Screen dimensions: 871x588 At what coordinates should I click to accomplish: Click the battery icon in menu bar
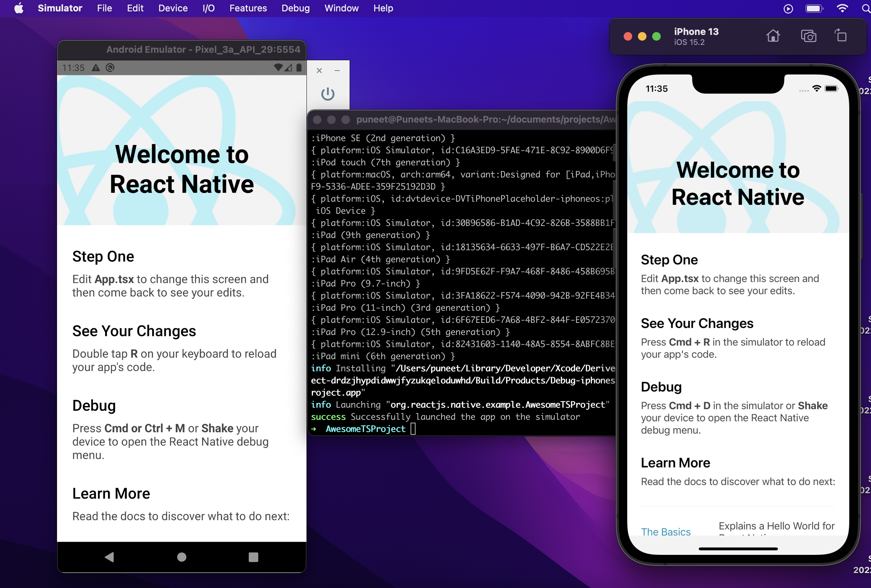(x=814, y=9)
